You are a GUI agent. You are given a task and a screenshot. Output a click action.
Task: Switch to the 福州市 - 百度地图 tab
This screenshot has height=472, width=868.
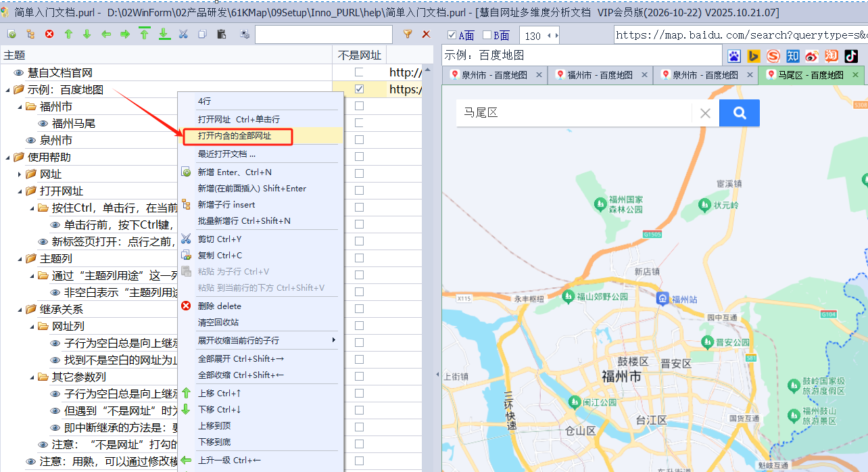599,75
